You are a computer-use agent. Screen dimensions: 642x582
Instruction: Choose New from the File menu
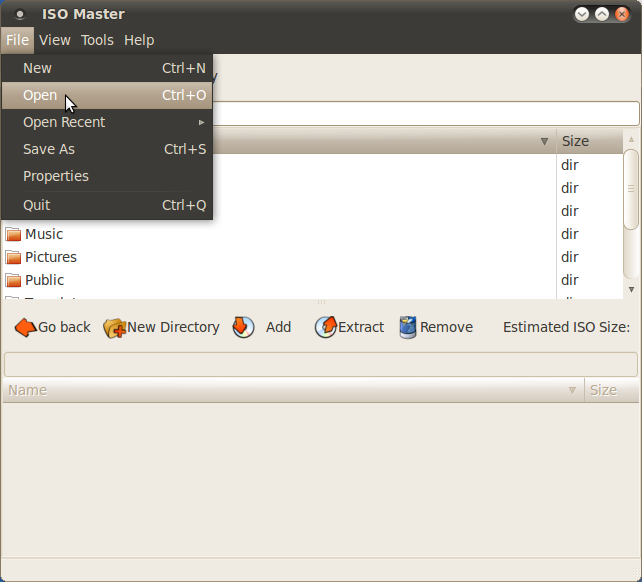(x=107, y=68)
